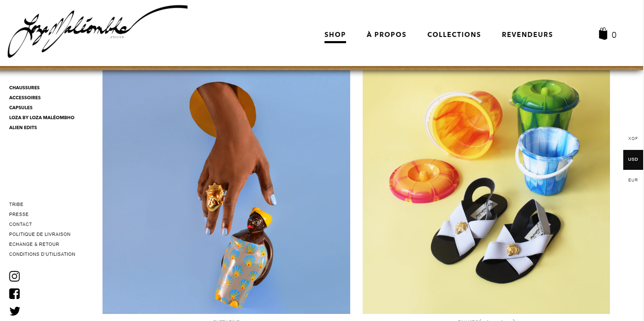The width and height of the screenshot is (644, 321).
Task: Go to À PROPOS page
Action: pos(386,34)
